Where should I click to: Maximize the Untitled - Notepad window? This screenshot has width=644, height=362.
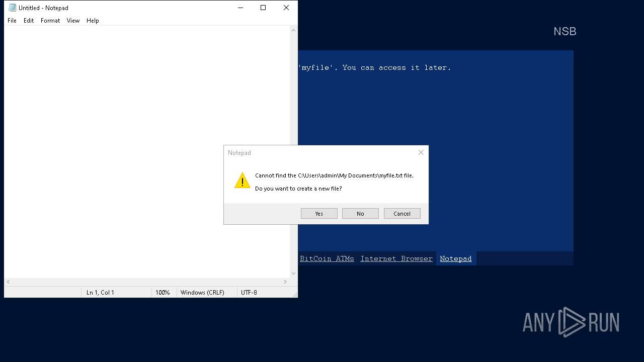[263, 8]
